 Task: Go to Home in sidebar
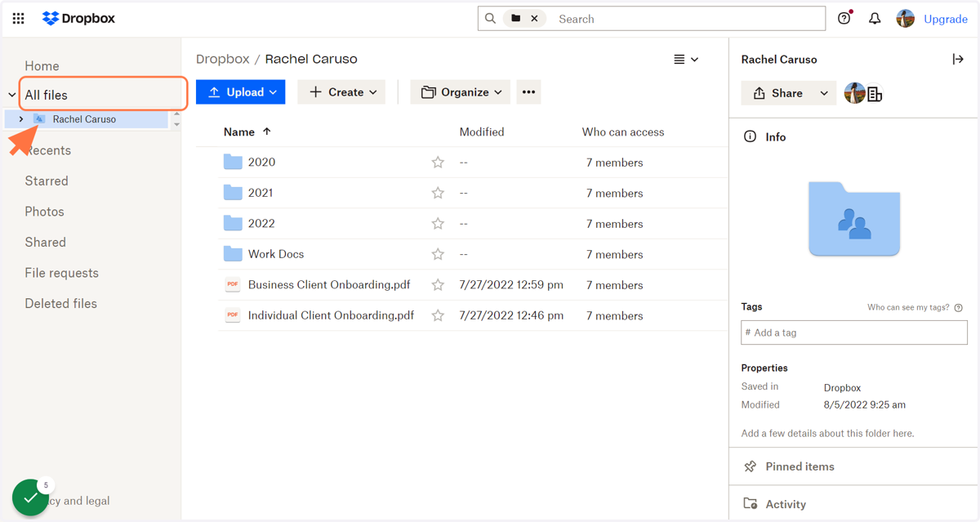point(42,66)
